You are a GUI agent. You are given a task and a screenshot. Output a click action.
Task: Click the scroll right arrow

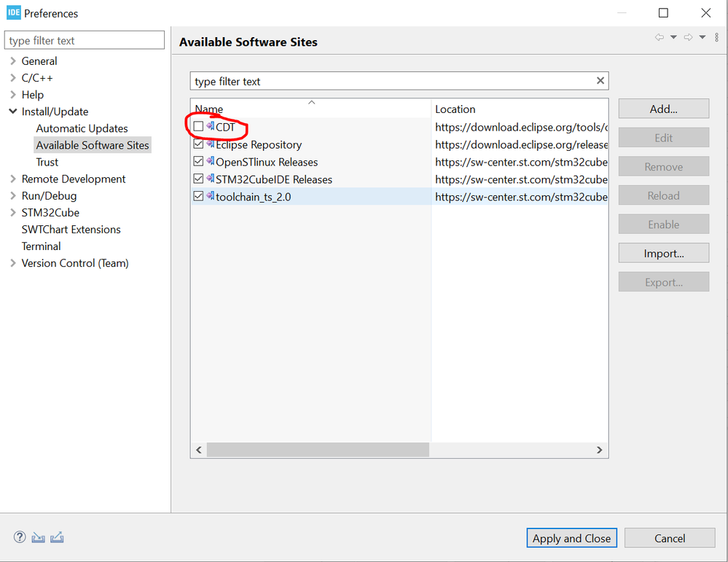(x=600, y=450)
